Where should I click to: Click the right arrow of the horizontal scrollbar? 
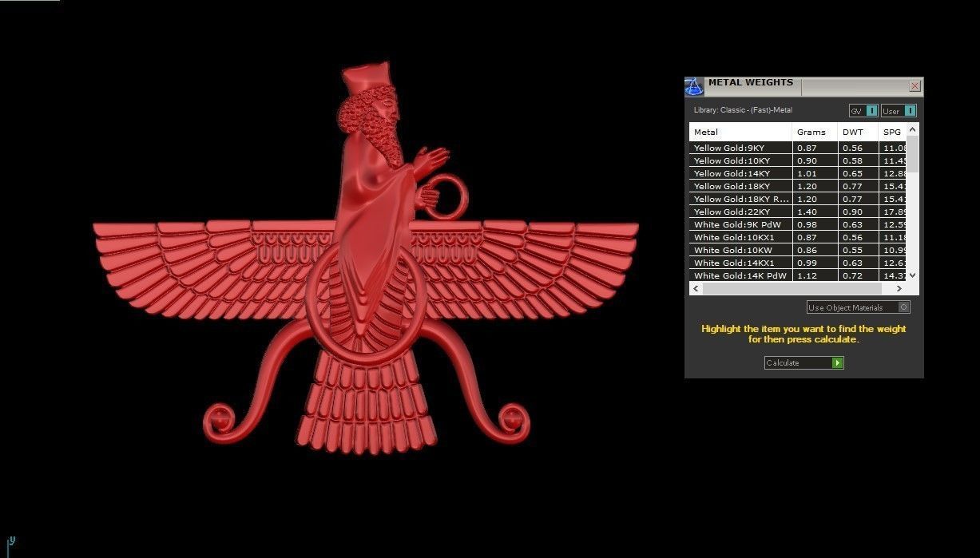[x=900, y=289]
